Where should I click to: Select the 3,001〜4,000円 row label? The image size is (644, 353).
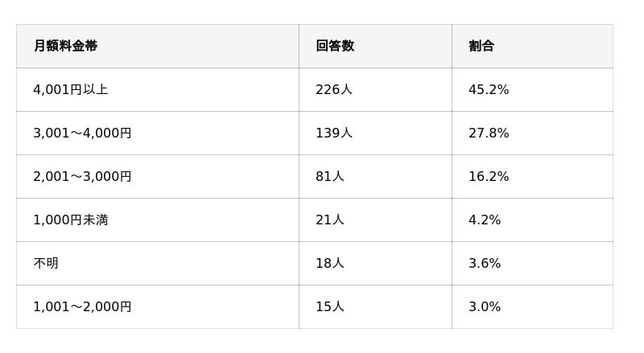82,133
